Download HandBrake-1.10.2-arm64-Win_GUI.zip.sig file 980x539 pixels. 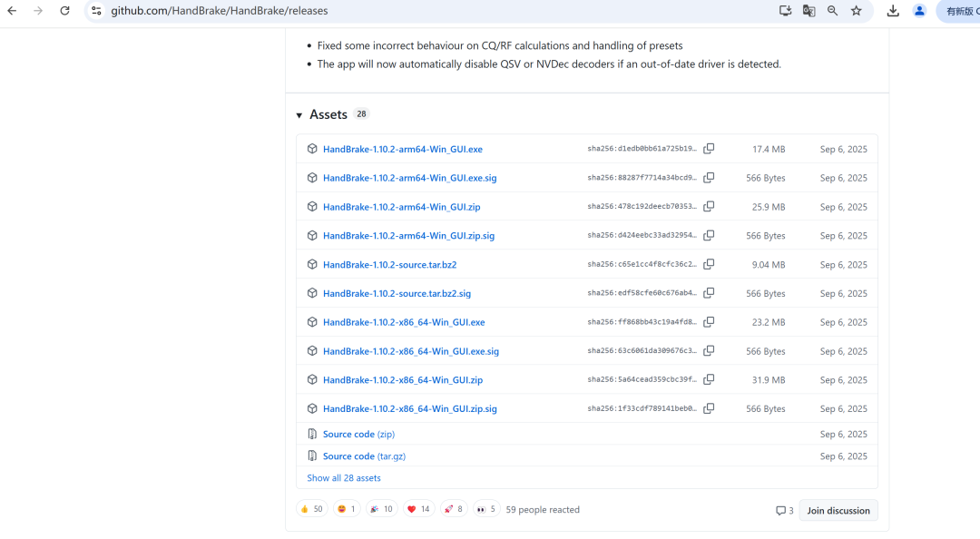[x=408, y=236]
